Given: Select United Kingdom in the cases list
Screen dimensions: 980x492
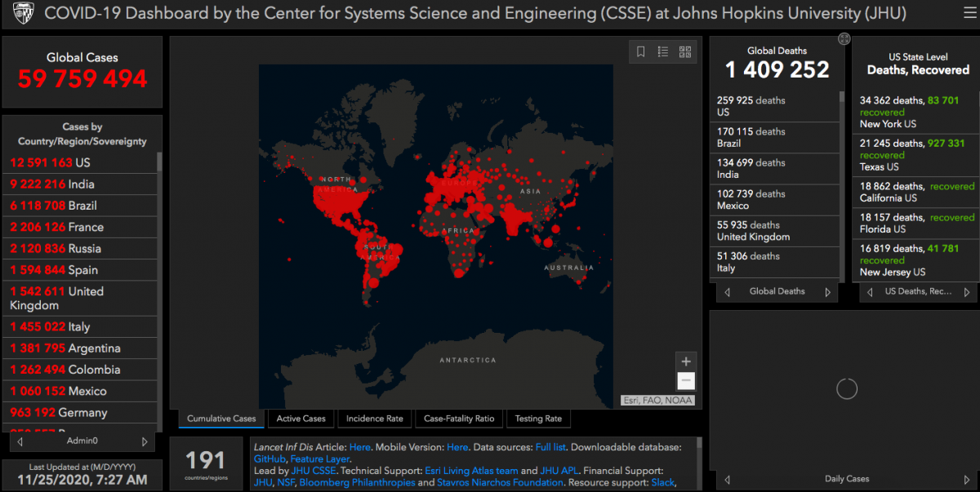Looking at the screenshot, I should [x=79, y=298].
